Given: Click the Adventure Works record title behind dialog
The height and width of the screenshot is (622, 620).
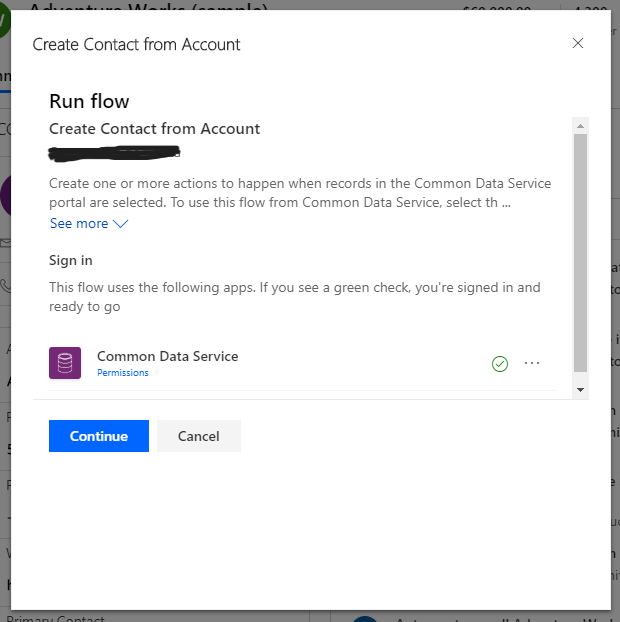Looking at the screenshot, I should (150, 7).
